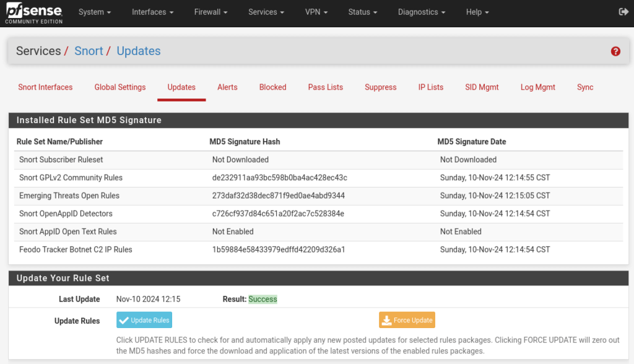Click the Feodo Tracker Botnet C2 hash
Screen dimensions: 634x364
point(279,249)
